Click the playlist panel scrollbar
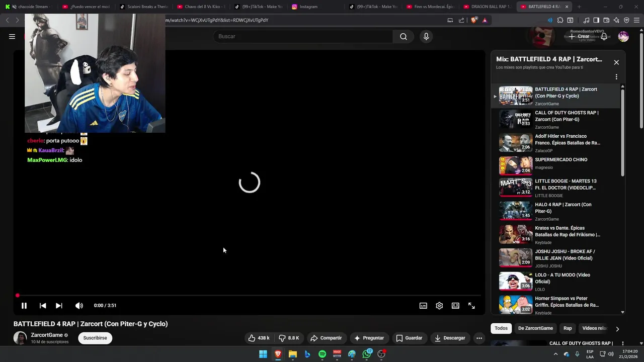The width and height of the screenshot is (644, 362). click(x=623, y=132)
